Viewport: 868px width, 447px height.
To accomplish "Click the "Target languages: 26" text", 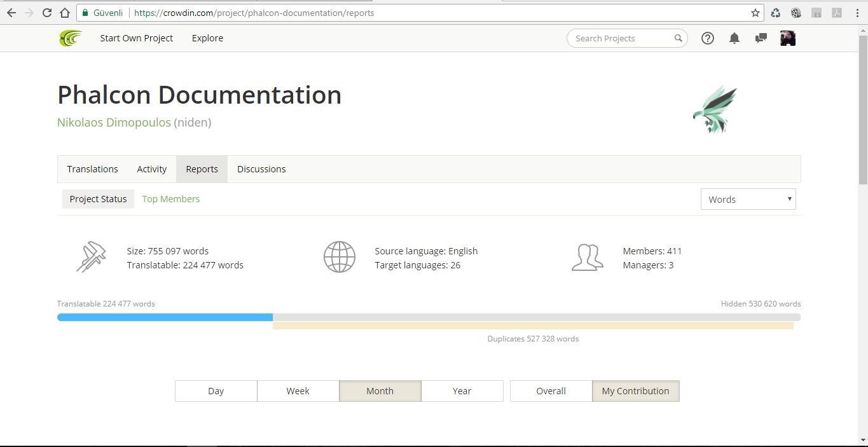I will tap(418, 265).
